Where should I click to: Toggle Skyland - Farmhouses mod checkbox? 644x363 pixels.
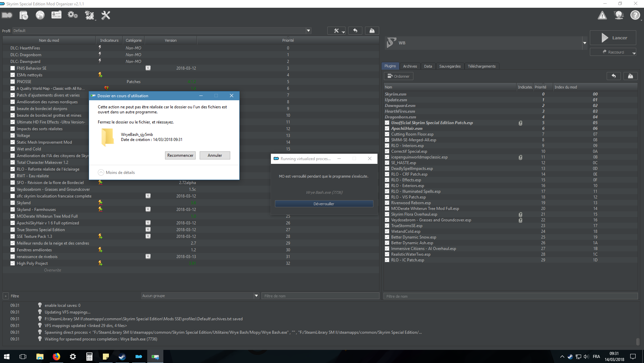[x=12, y=209]
